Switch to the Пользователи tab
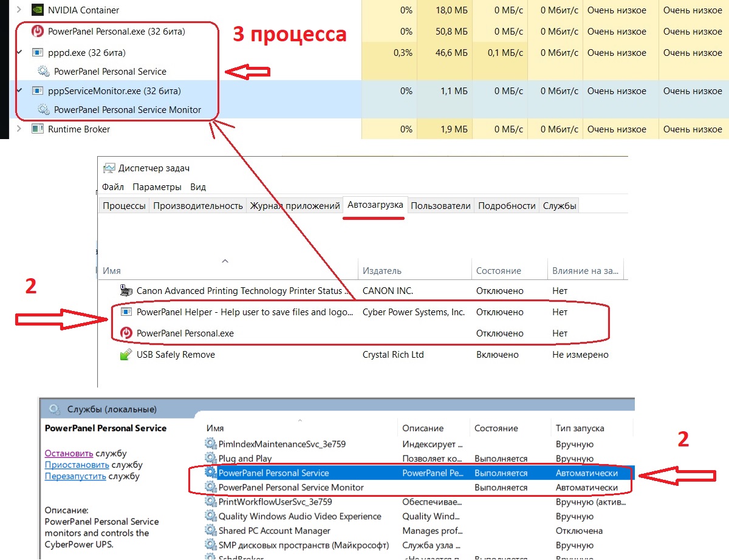 pyautogui.click(x=440, y=206)
